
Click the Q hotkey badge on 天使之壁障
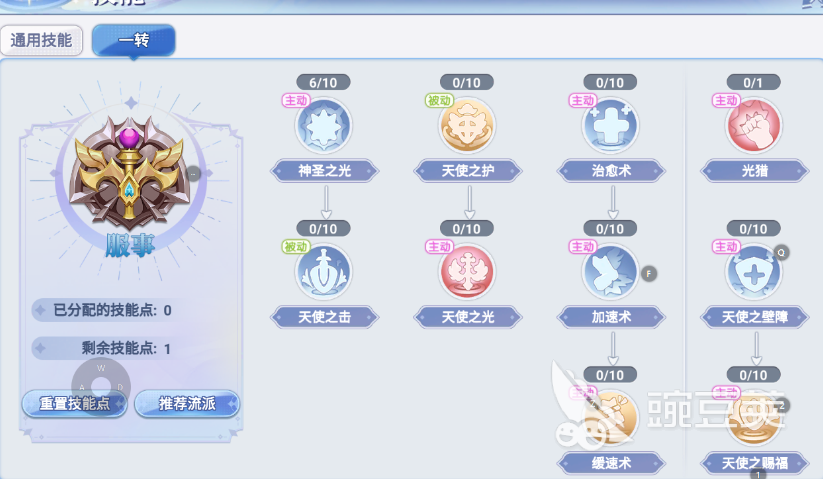click(781, 253)
